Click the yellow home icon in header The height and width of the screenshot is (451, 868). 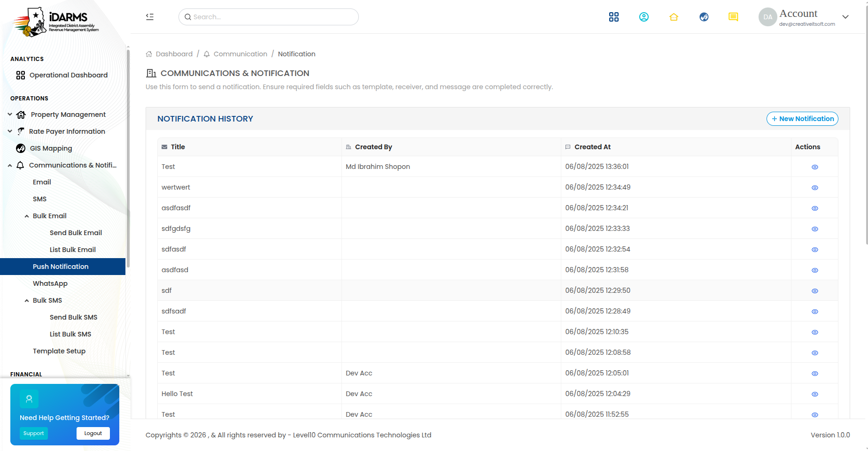tap(674, 17)
